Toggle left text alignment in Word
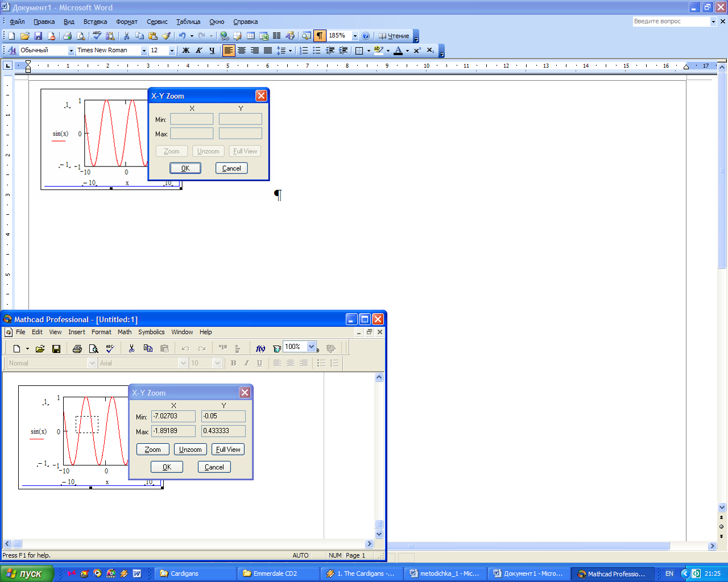 229,51
